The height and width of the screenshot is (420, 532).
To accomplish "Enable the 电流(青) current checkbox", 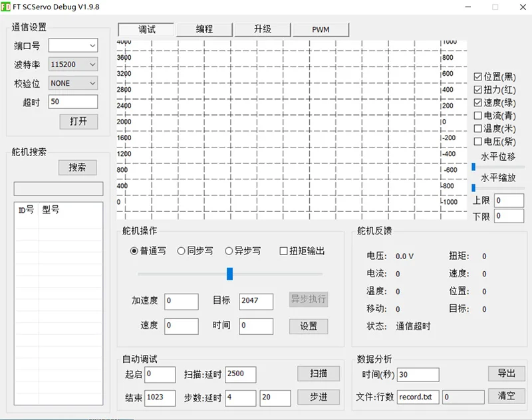I will [478, 116].
